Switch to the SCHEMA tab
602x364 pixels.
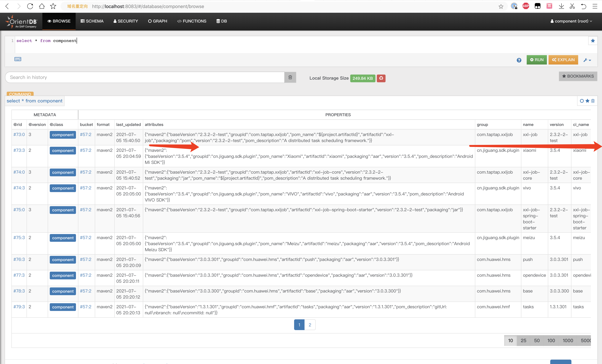point(92,21)
